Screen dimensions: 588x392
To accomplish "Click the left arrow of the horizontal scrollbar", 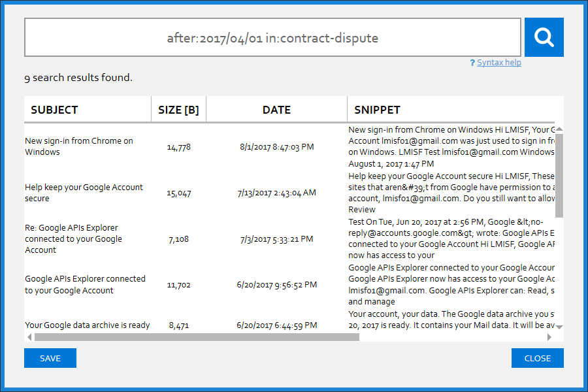I will click(29, 336).
